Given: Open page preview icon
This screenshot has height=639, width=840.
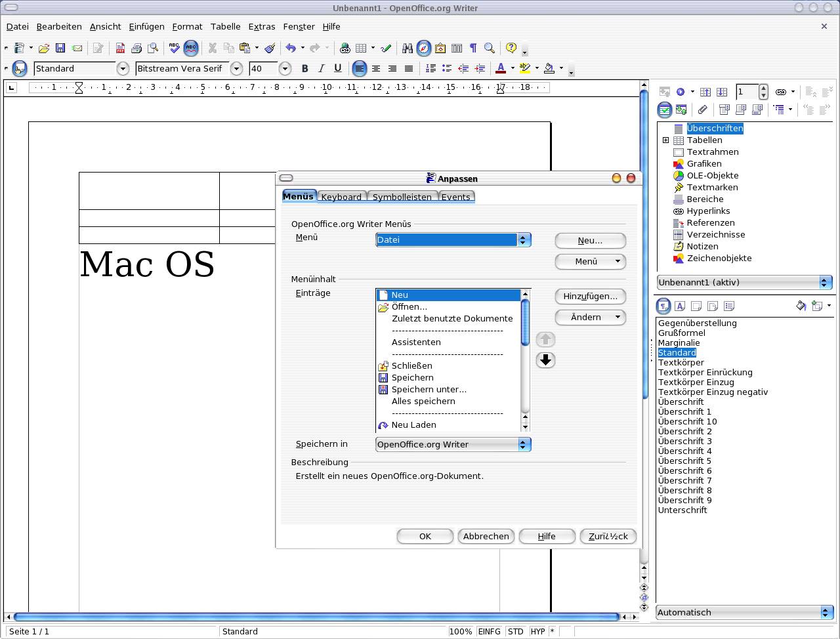Looking at the screenshot, I should pos(153,48).
